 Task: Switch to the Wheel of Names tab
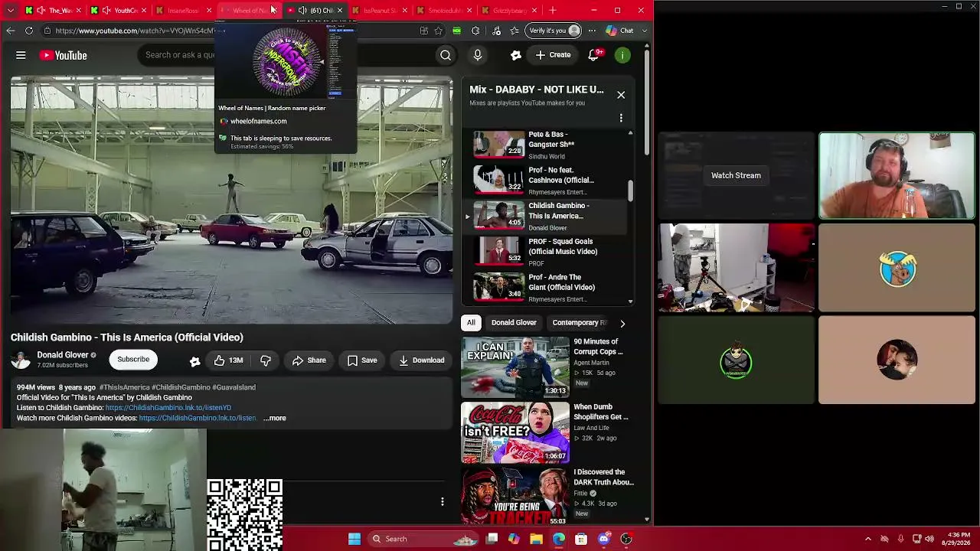pos(247,11)
